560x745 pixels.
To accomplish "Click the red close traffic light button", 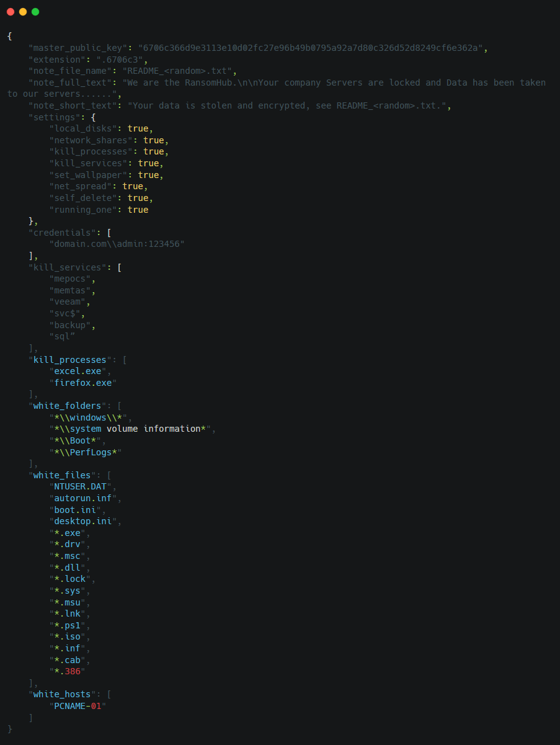I will pos(10,11).
